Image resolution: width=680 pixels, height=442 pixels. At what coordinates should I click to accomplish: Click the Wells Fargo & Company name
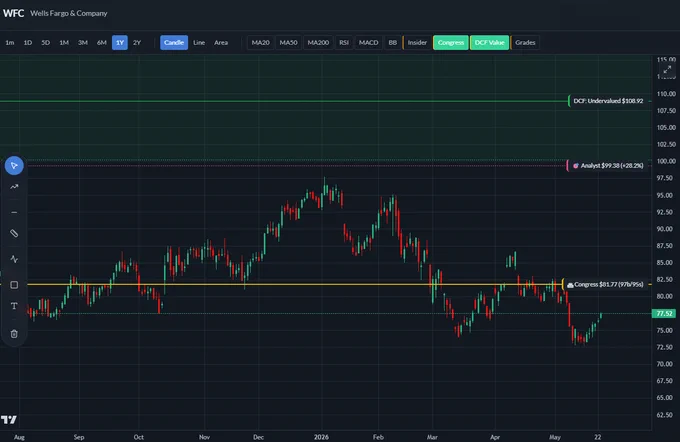(69, 13)
